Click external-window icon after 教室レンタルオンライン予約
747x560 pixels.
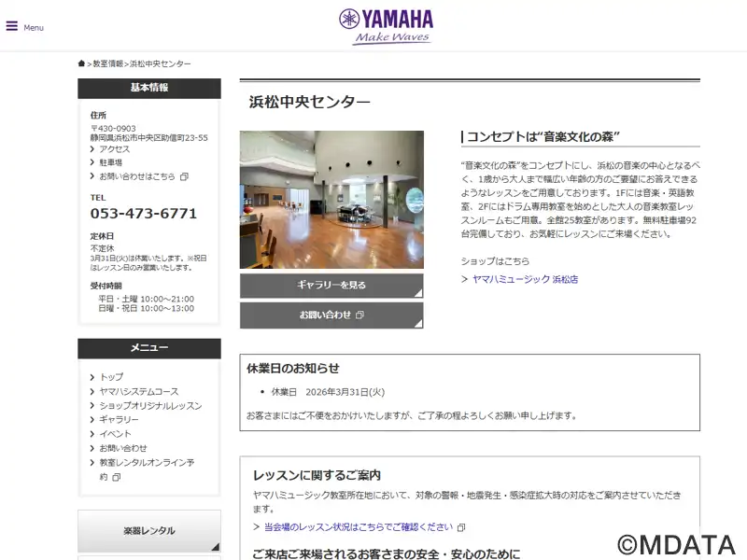click(116, 477)
